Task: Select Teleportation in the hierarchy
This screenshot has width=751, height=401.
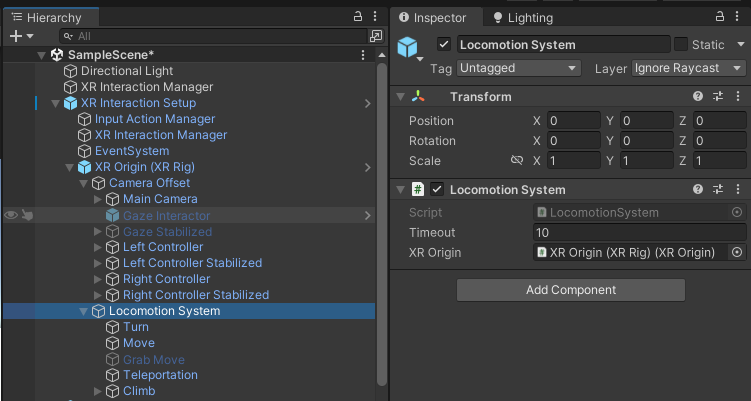Action: (160, 375)
